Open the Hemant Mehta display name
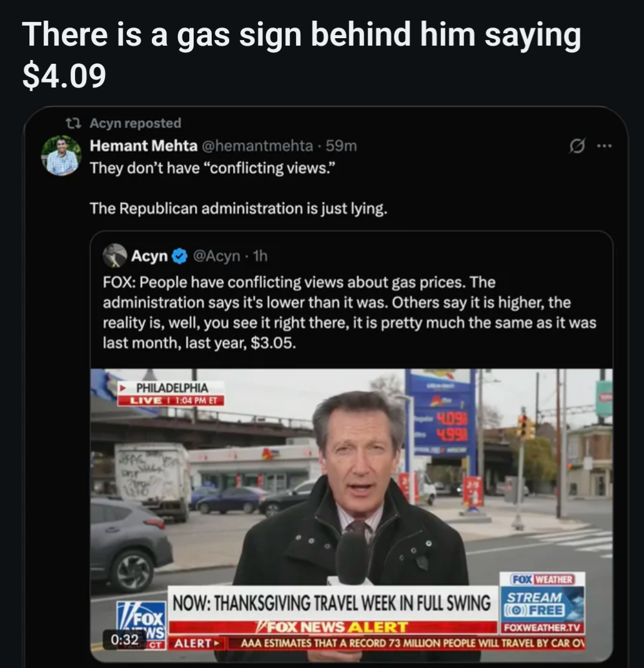Screen dimensions: 644x668 pos(144,146)
